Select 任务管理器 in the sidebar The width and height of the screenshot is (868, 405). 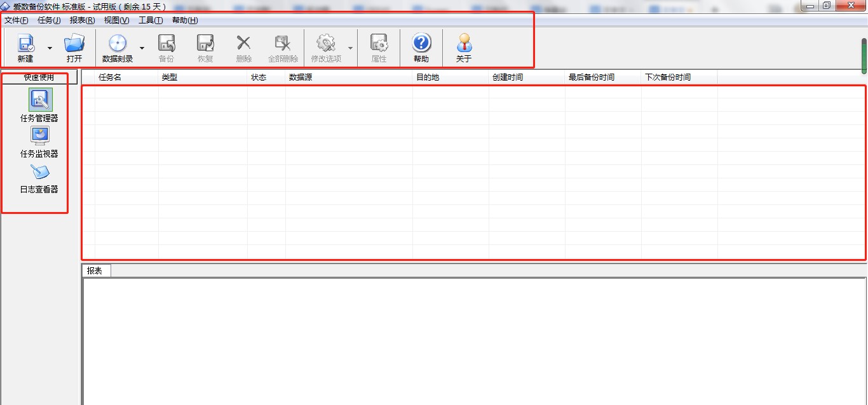click(40, 105)
